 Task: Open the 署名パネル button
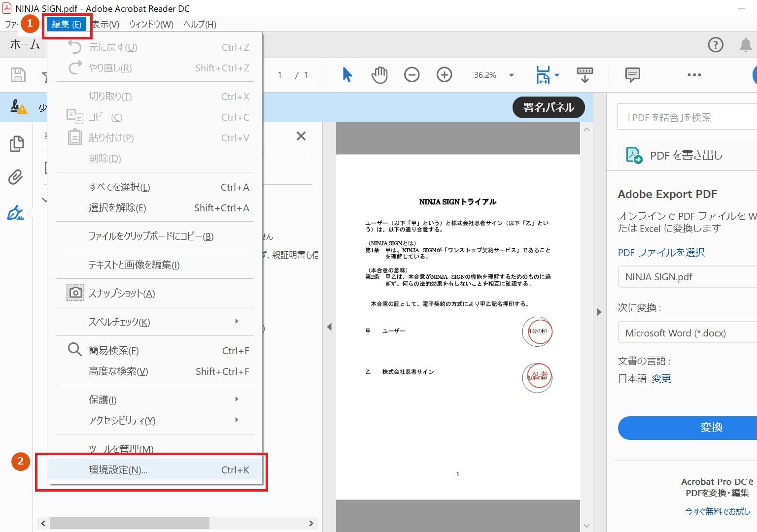coord(549,107)
